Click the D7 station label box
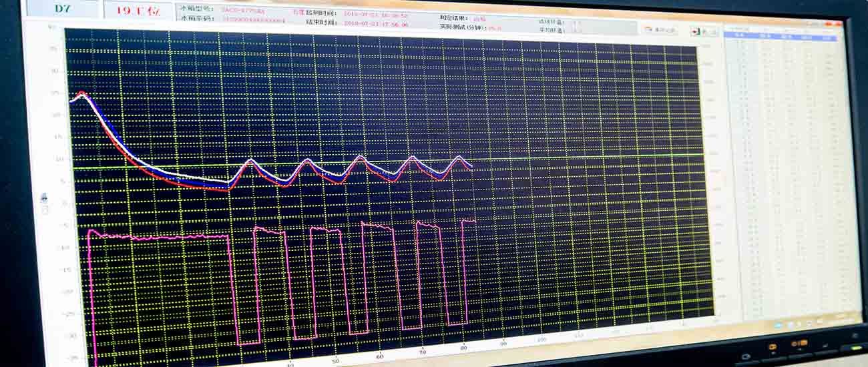 pos(63,9)
